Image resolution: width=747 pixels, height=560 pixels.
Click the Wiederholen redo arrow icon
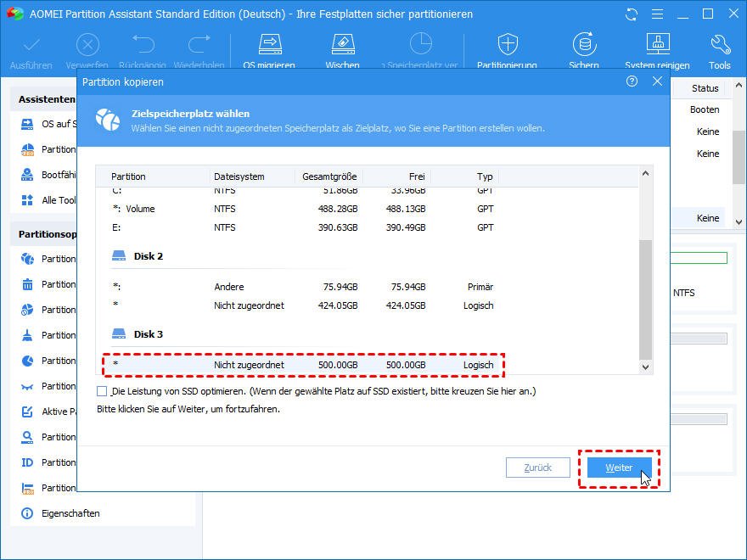[x=199, y=44]
